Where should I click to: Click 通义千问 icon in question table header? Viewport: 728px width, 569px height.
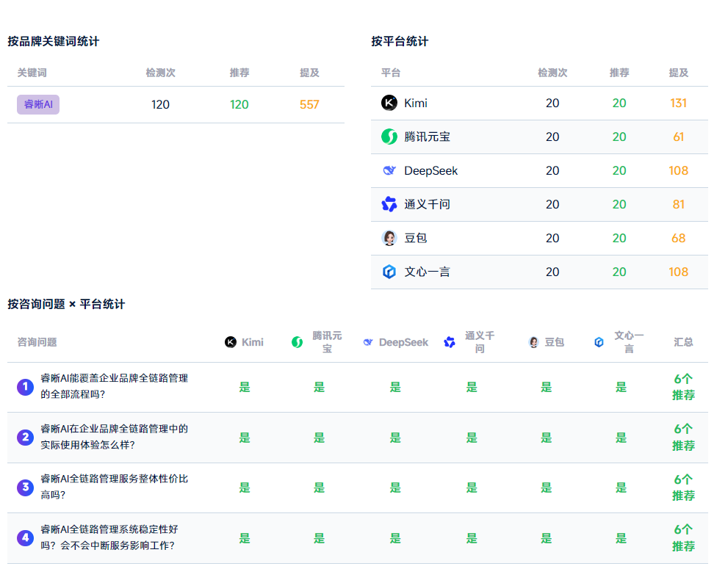[x=450, y=342]
